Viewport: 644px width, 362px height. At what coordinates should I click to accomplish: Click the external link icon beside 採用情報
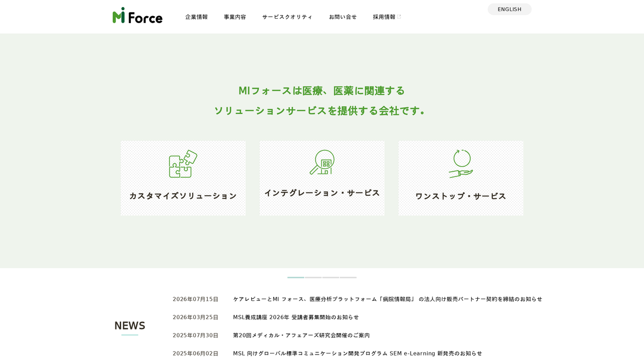(x=399, y=17)
